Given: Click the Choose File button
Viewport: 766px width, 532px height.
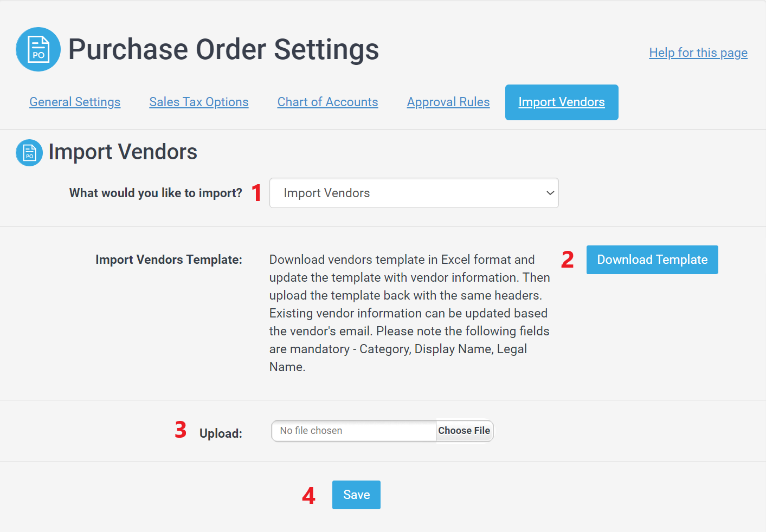Looking at the screenshot, I should tap(464, 431).
